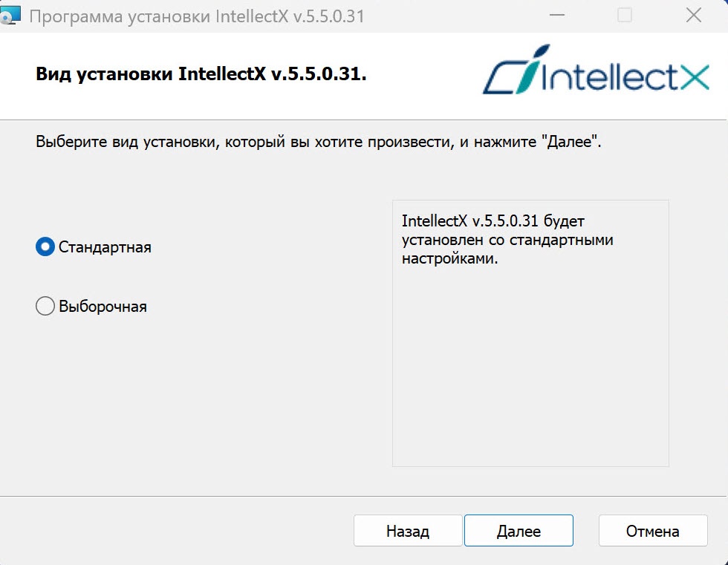728x565 pixels.
Task: Click the parallelogram shape in the IntellectX logo
Action: point(505,78)
